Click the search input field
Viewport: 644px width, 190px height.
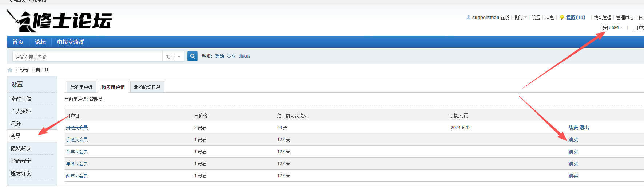click(87, 57)
